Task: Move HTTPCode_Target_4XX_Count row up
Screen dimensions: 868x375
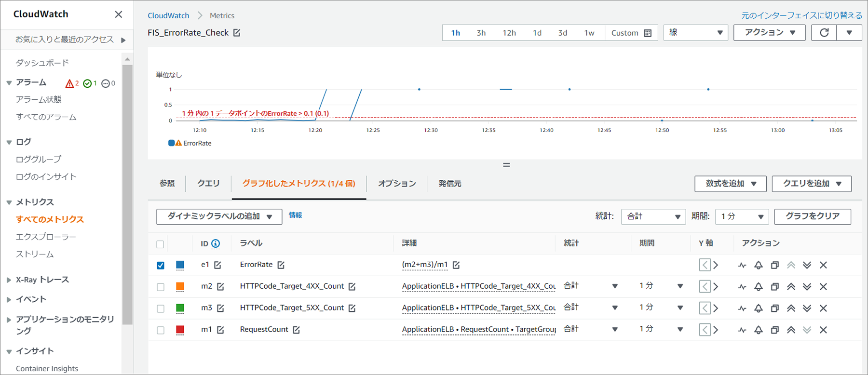Action: coord(791,287)
